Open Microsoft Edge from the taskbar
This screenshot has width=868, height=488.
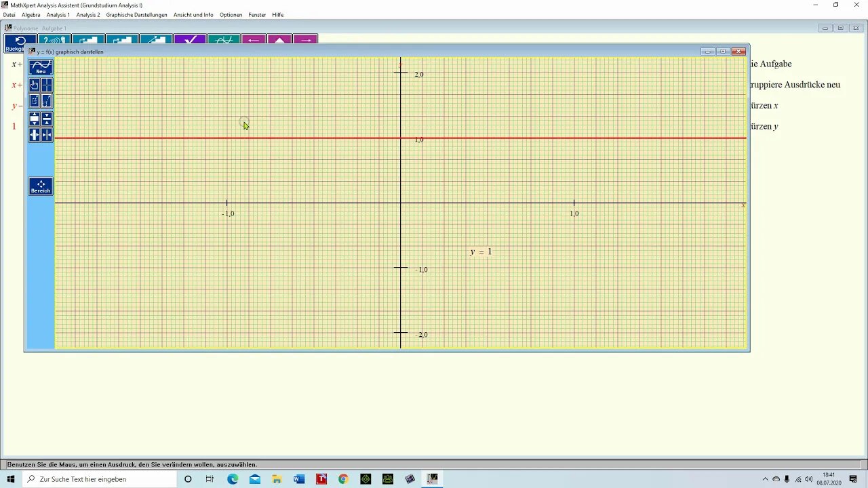click(233, 479)
